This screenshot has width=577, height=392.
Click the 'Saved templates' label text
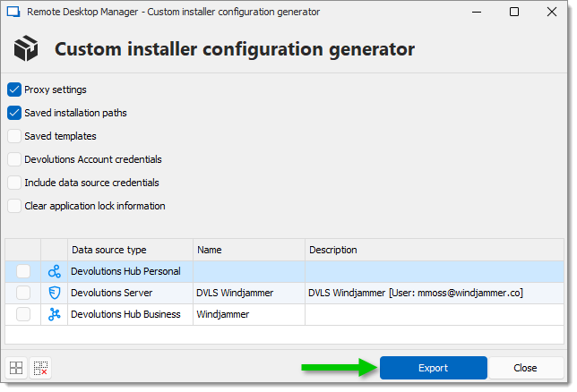(60, 136)
